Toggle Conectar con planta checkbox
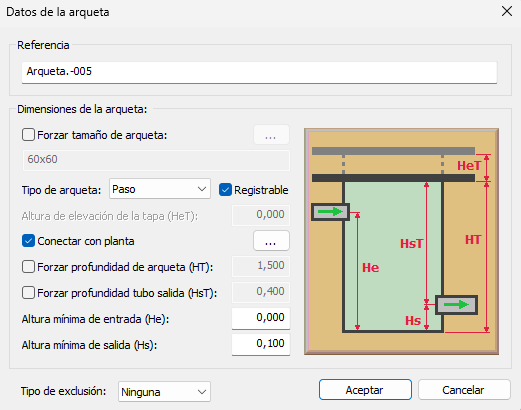This screenshot has height=410, width=521. [28, 241]
